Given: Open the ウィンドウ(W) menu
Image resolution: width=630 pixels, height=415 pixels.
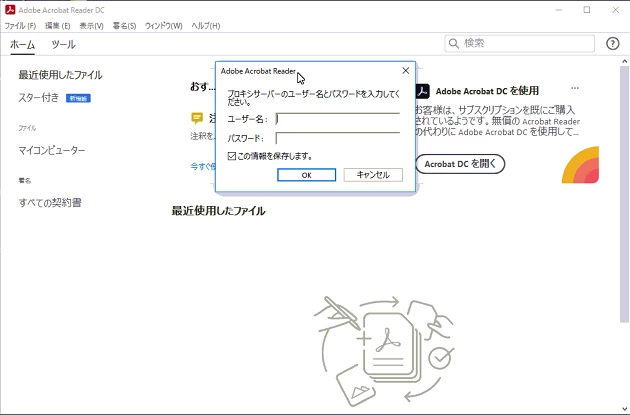Looking at the screenshot, I should pyautogui.click(x=164, y=26).
